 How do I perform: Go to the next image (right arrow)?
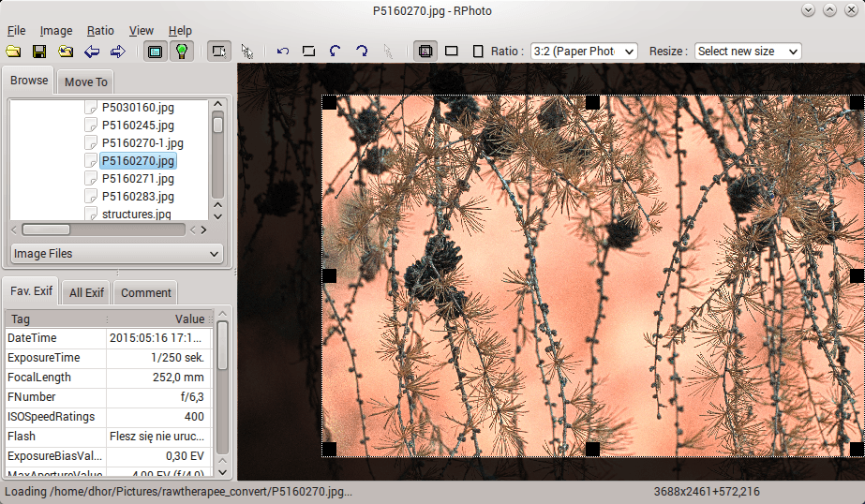click(117, 52)
